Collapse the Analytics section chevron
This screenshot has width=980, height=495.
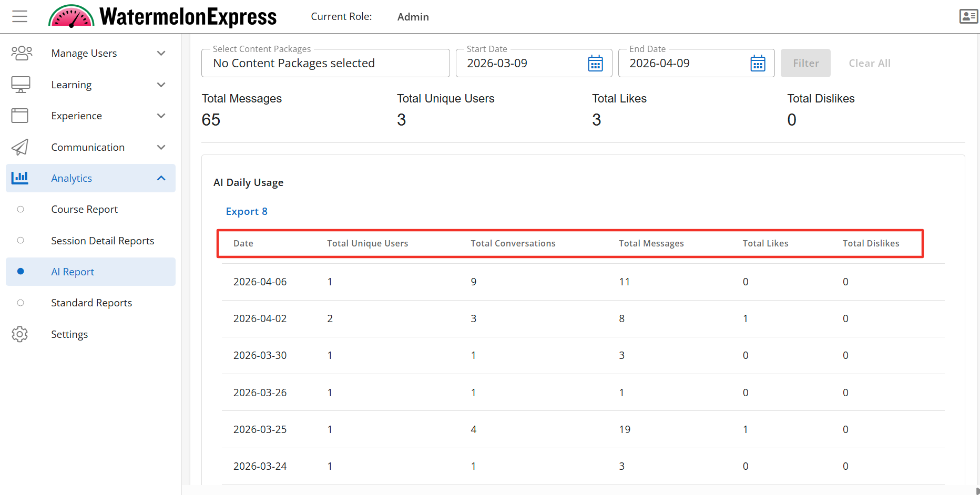[x=161, y=178]
